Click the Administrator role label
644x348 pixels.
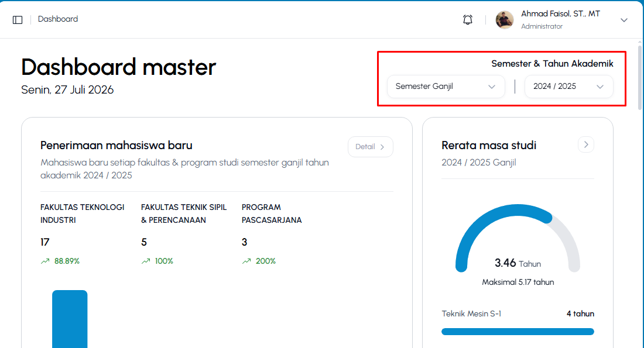(x=542, y=26)
